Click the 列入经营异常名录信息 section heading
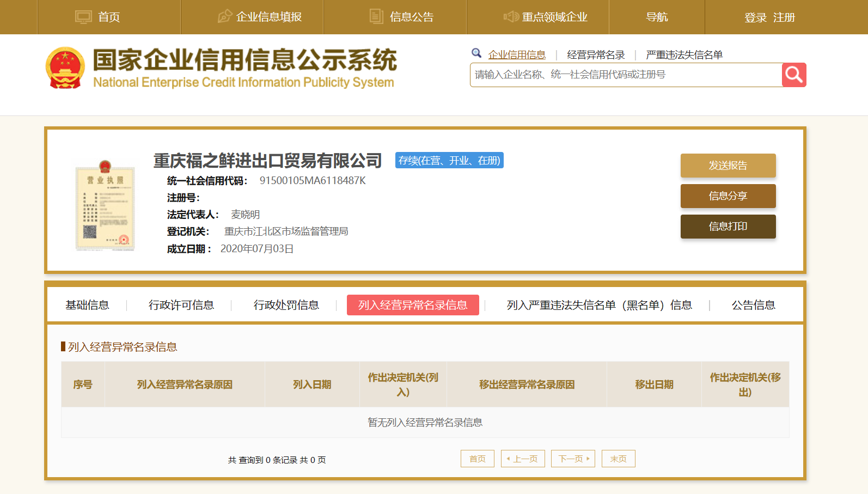 tap(123, 347)
